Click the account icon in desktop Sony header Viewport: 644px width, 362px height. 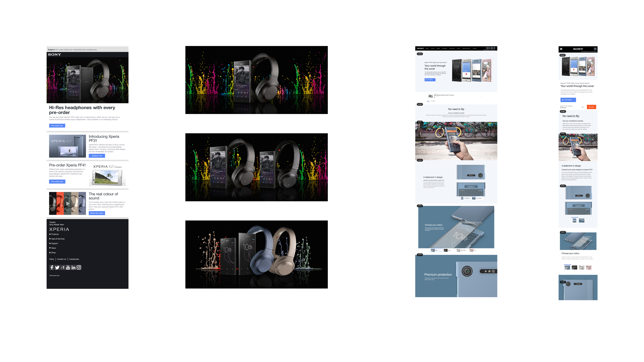492,48
